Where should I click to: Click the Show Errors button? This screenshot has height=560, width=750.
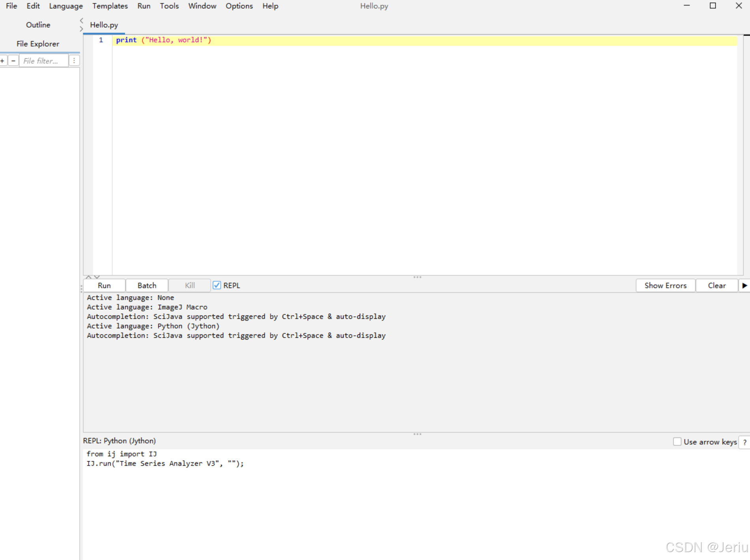665,286
